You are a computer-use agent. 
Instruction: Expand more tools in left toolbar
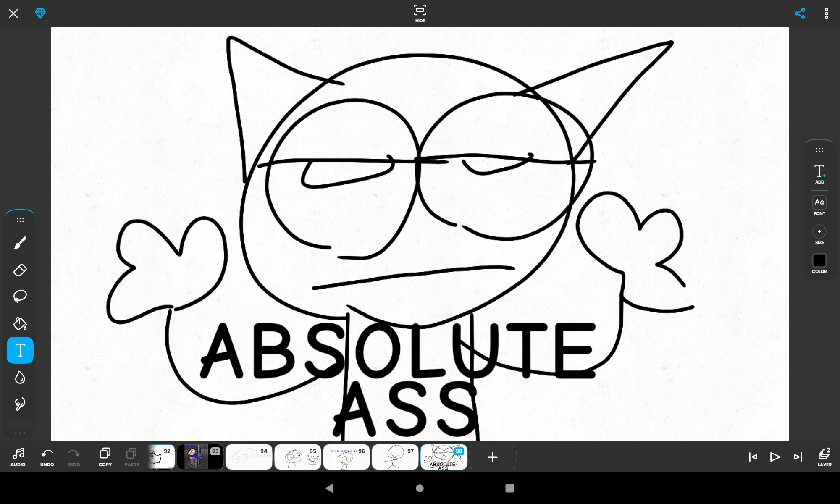point(20,432)
